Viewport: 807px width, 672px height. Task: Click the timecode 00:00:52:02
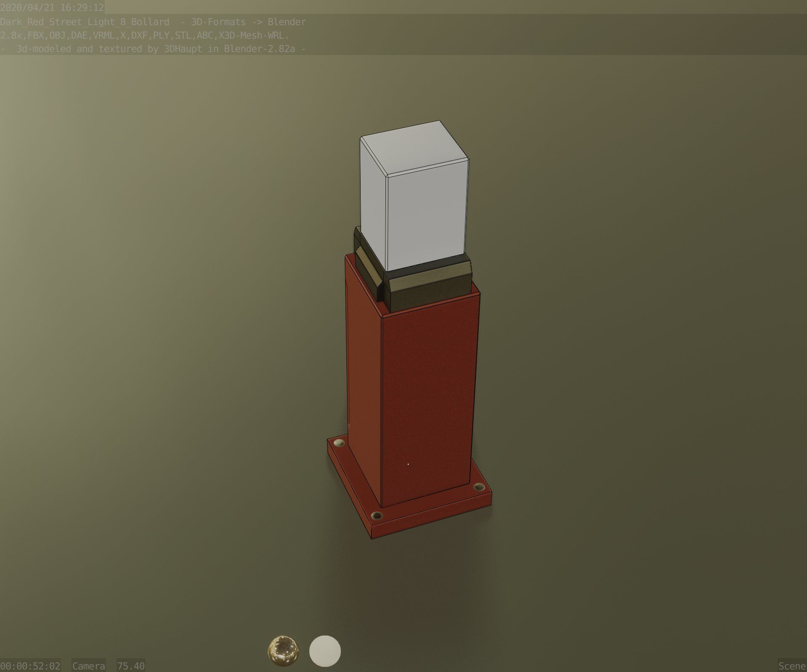(30, 666)
